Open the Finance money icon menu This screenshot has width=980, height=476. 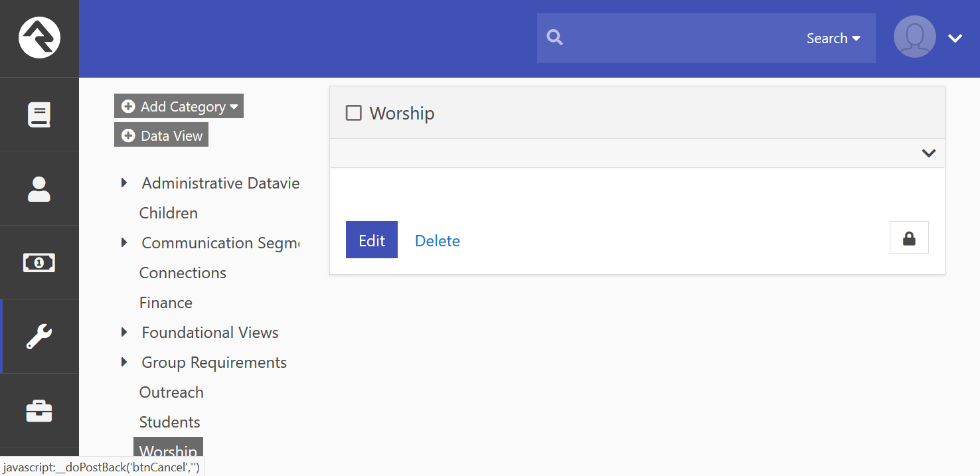39,263
